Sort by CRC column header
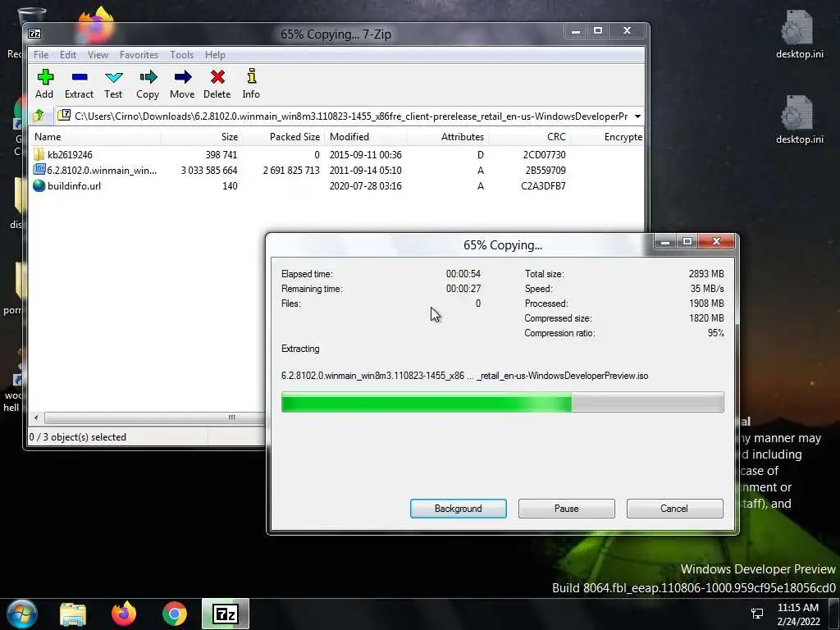This screenshot has height=630, width=840. click(529, 137)
